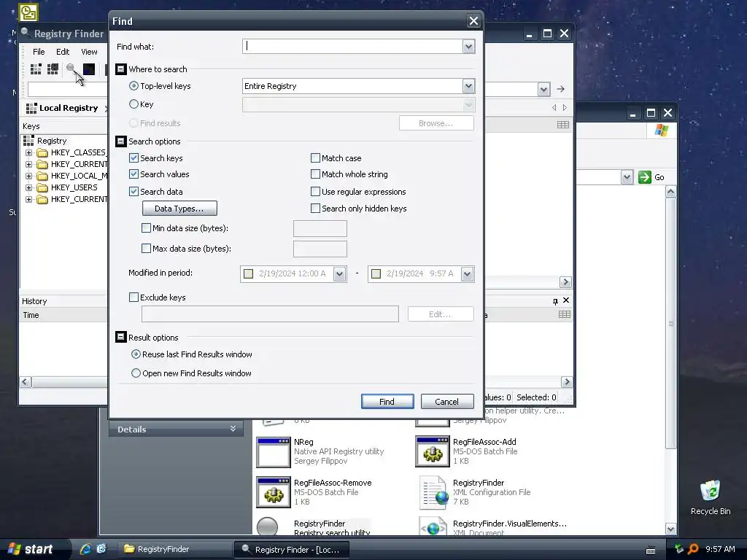The image size is (747, 560).
Task: Click the Registry root icon in Keys tree
Action: coord(28,141)
